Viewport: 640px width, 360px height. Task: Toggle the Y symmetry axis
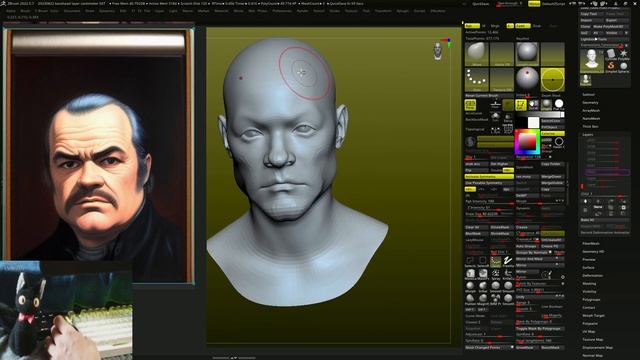(x=482, y=189)
